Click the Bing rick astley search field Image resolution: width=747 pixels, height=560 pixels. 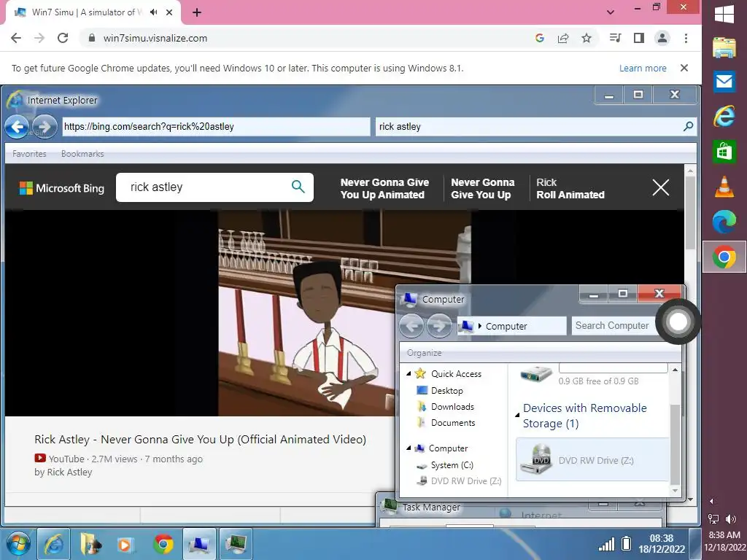(205, 187)
